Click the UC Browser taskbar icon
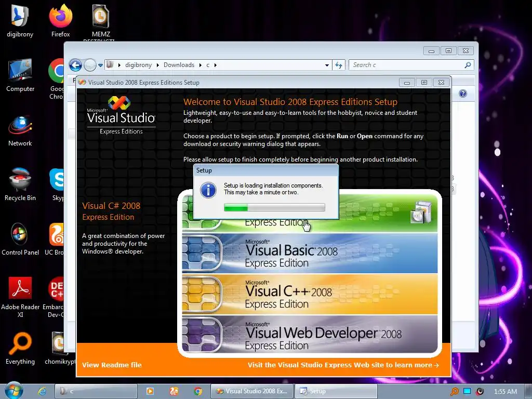532x399 pixels. click(x=174, y=391)
